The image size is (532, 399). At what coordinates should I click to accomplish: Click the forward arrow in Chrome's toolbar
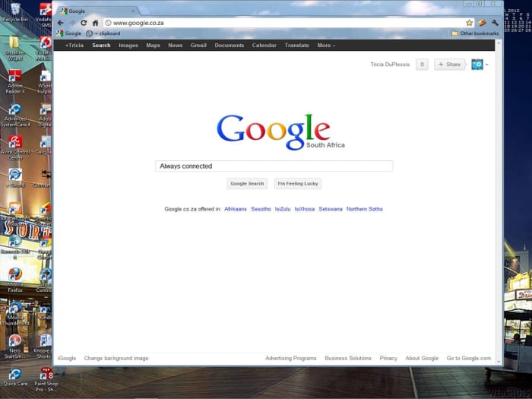(72, 23)
